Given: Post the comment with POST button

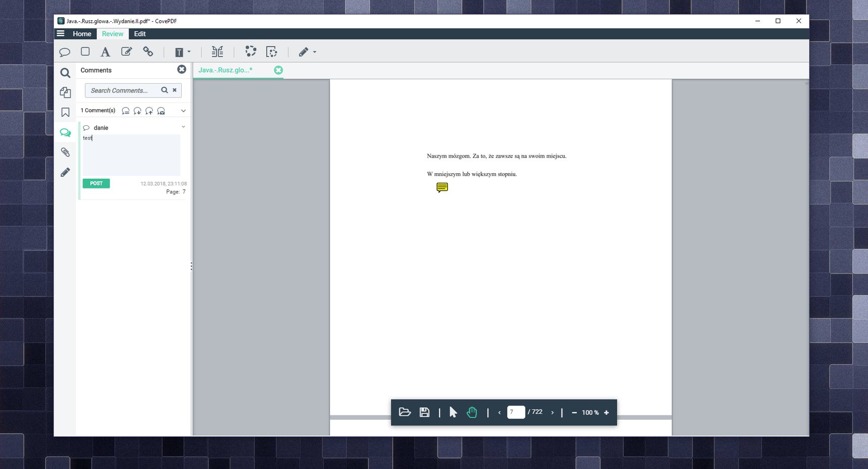Looking at the screenshot, I should pos(96,183).
